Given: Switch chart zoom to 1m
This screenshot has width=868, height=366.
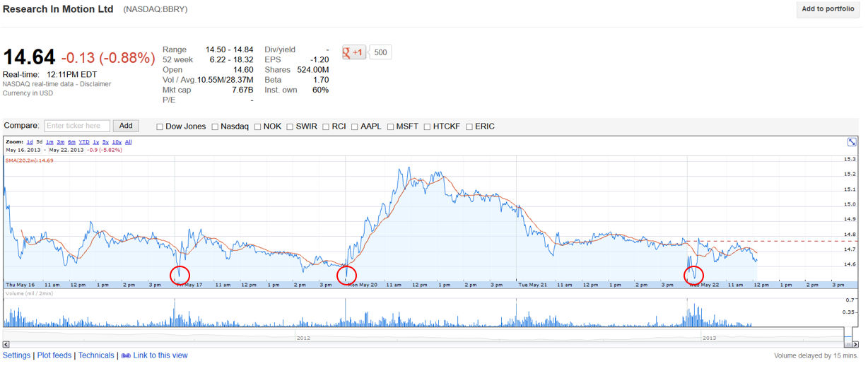Looking at the screenshot, I should pos(49,142).
